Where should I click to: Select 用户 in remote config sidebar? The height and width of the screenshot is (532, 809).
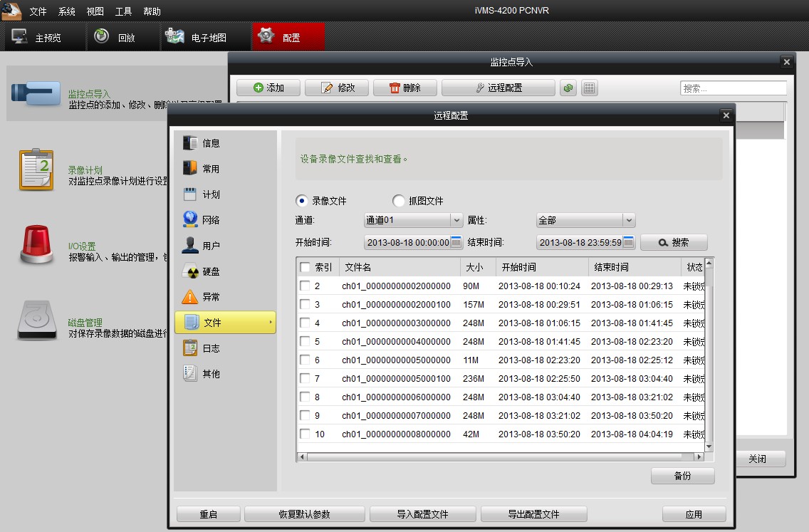coord(225,246)
